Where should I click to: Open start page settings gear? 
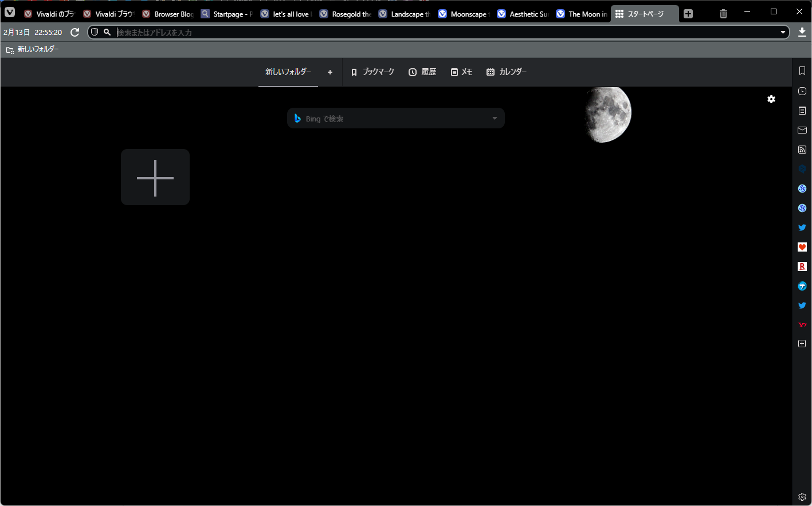pyautogui.click(x=771, y=99)
